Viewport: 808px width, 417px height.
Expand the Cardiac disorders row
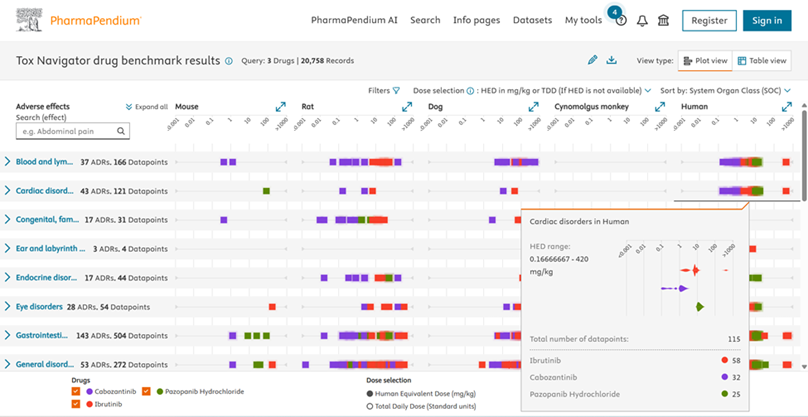pos(7,190)
